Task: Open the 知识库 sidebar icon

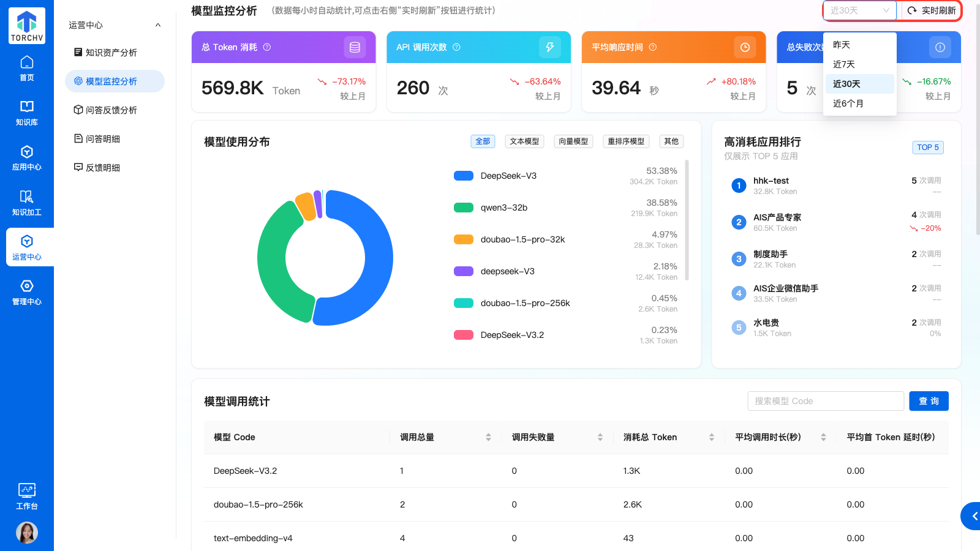Action: click(27, 113)
